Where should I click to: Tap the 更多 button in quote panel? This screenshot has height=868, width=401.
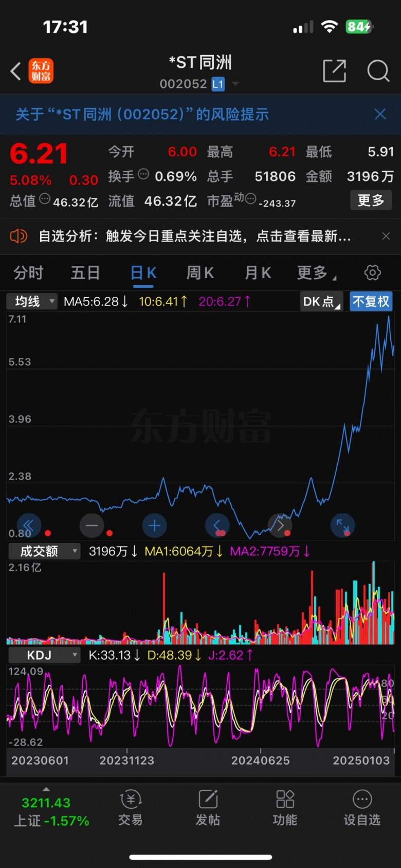pos(371,200)
